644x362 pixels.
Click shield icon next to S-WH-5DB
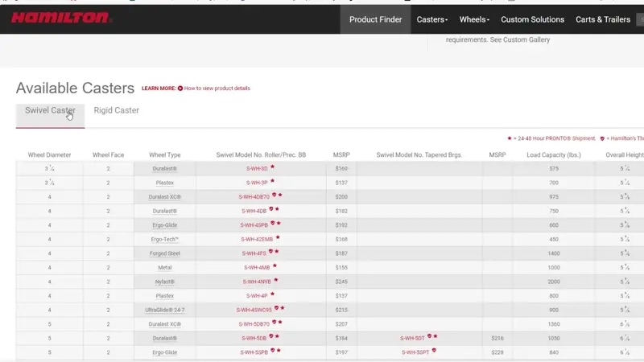click(x=271, y=336)
